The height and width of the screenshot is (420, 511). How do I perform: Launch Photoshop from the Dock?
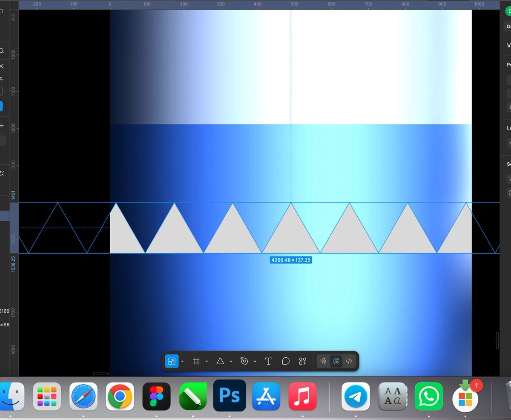click(230, 396)
